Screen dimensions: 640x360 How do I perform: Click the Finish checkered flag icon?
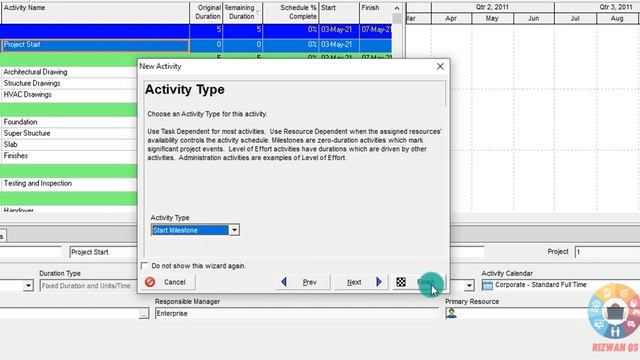coord(401,282)
